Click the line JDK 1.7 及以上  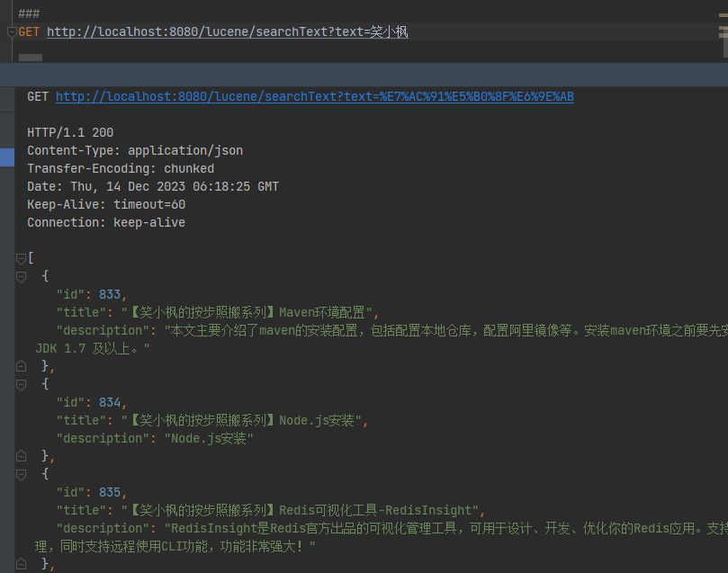point(93,348)
